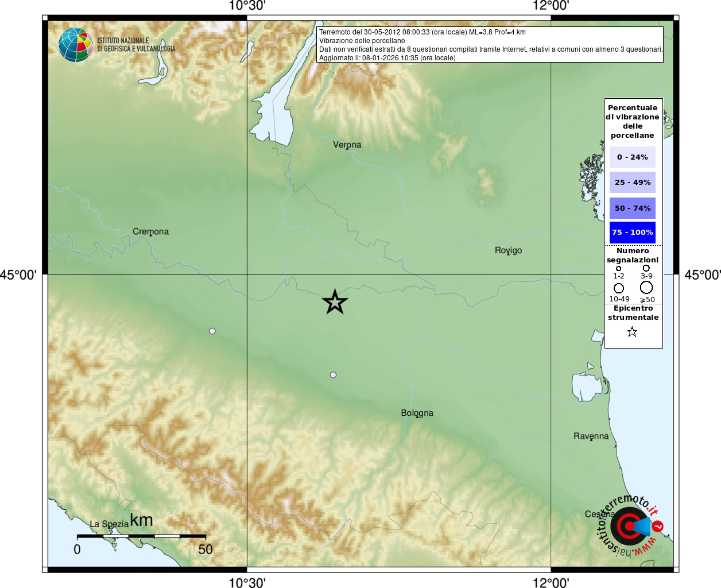The height and width of the screenshot is (588, 721).
Task: Click the 'Percentuale di vibrazione delle porcellane' legend heading
Action: click(633, 121)
